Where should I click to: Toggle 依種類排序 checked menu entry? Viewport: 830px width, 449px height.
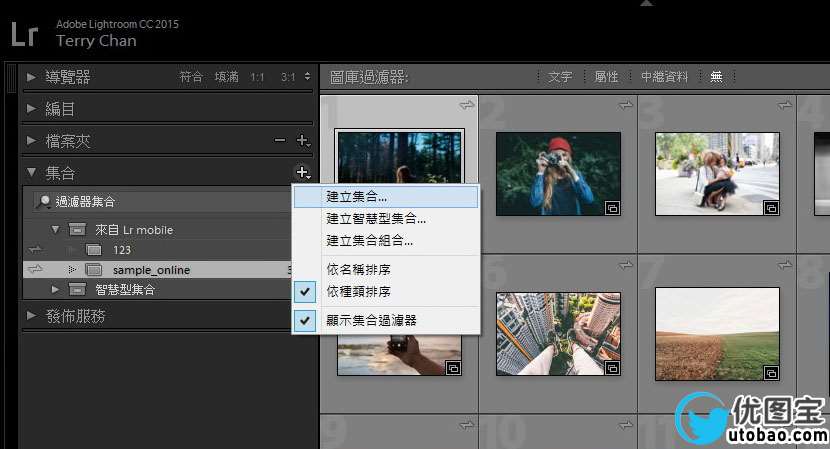pyautogui.click(x=386, y=292)
